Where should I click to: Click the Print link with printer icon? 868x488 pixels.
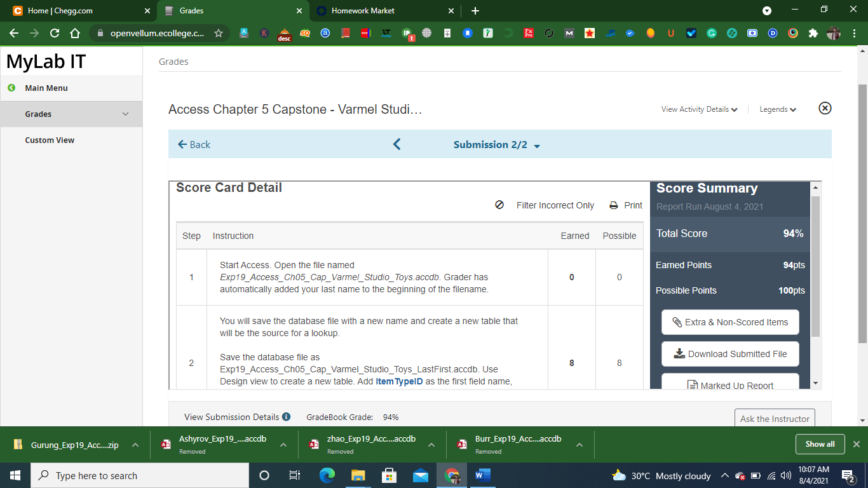(x=626, y=205)
